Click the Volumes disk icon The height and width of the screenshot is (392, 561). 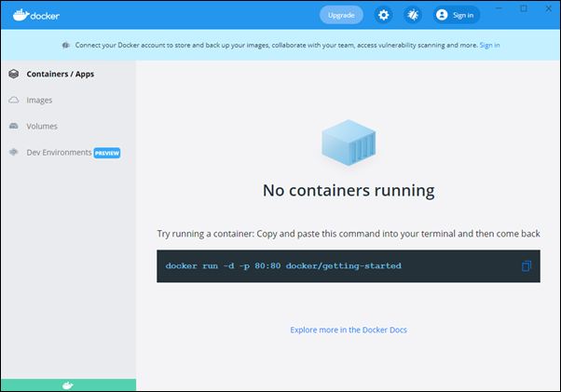coord(14,126)
